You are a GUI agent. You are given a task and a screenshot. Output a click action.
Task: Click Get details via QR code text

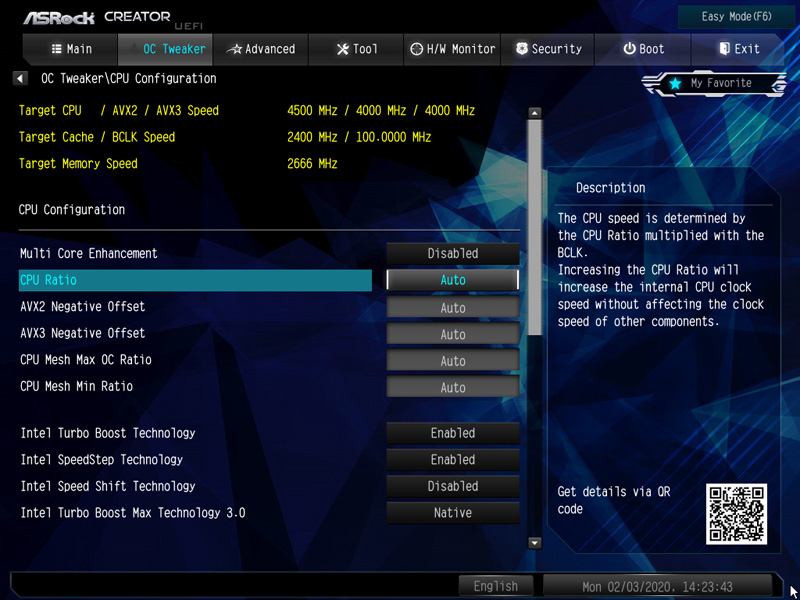click(x=614, y=501)
